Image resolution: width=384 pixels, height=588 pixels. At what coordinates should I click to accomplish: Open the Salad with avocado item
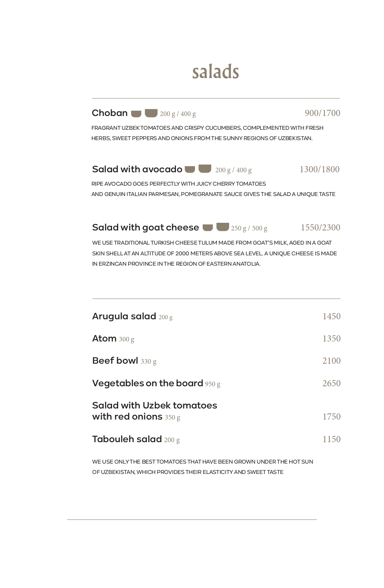[137, 169]
